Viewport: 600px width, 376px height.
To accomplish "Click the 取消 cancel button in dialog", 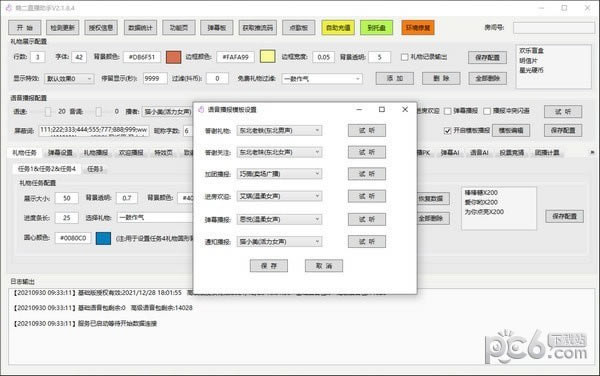I will tap(324, 266).
